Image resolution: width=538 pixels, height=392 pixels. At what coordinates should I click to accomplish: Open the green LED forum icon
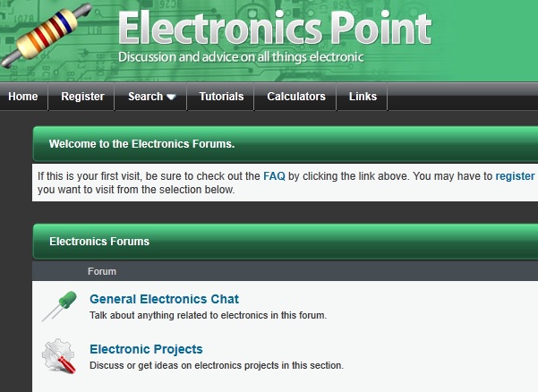[59, 306]
